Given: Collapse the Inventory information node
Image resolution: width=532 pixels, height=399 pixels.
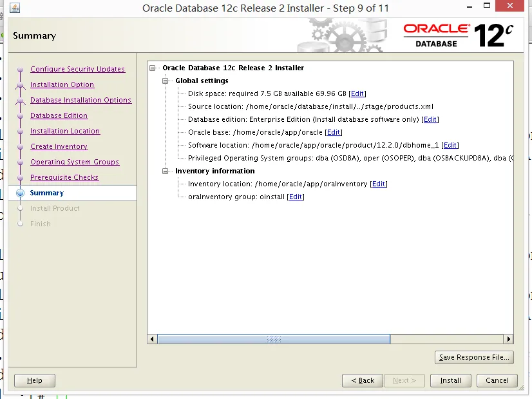Looking at the screenshot, I should pos(166,171).
